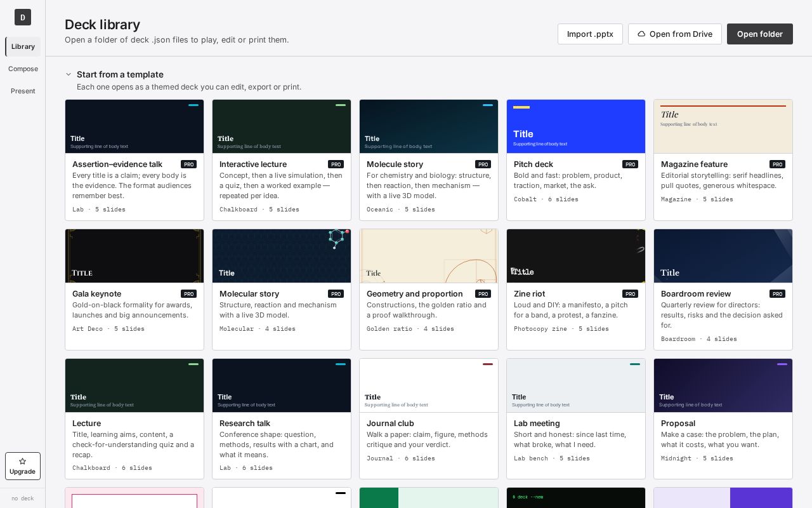The image size is (812, 508).
Task: Select the Proposal template thumbnail
Action: coord(723,385)
